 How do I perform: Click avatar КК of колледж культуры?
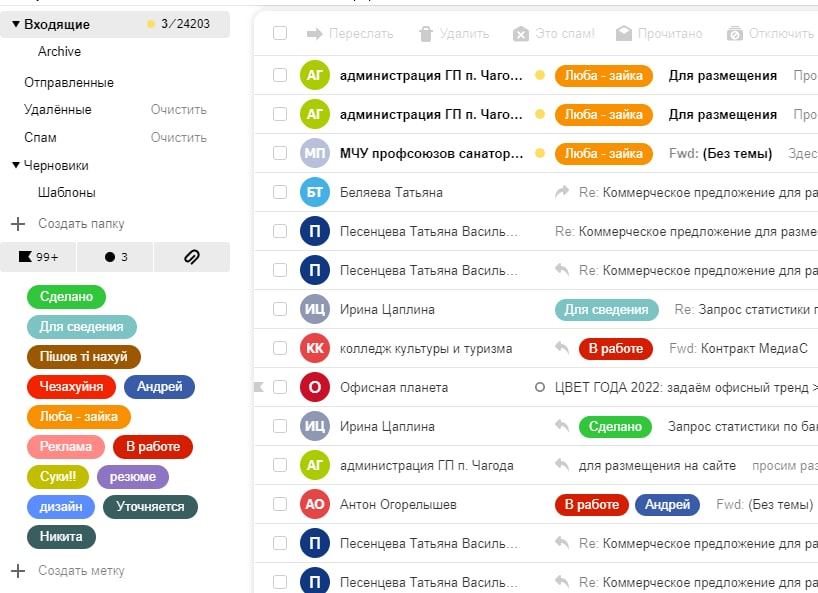click(315, 348)
